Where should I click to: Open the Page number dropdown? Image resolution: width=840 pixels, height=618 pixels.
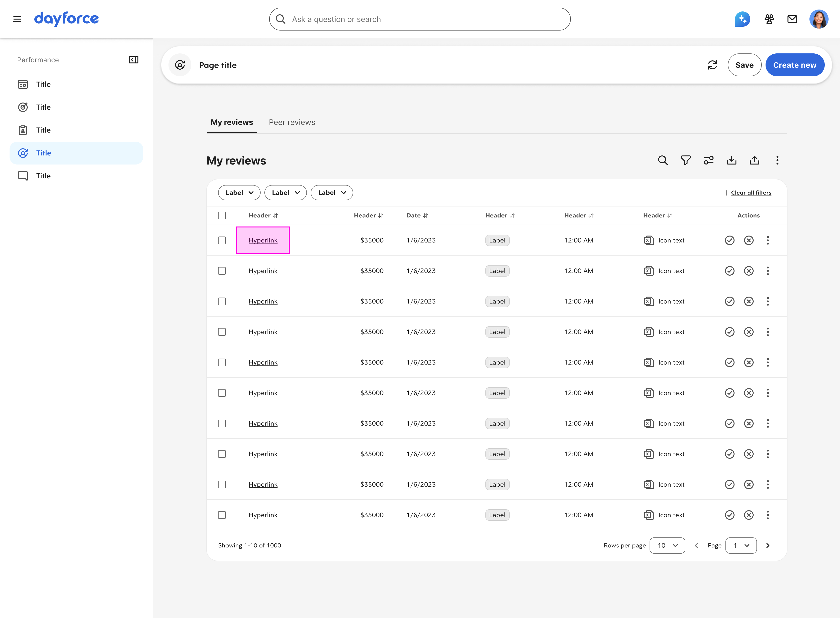[741, 546]
